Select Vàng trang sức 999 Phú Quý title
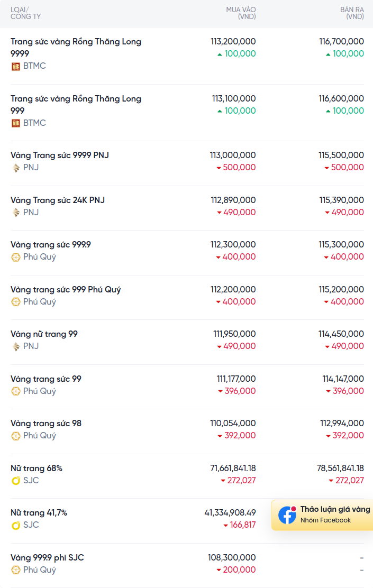This screenshot has height=588, width=373. coord(66,289)
